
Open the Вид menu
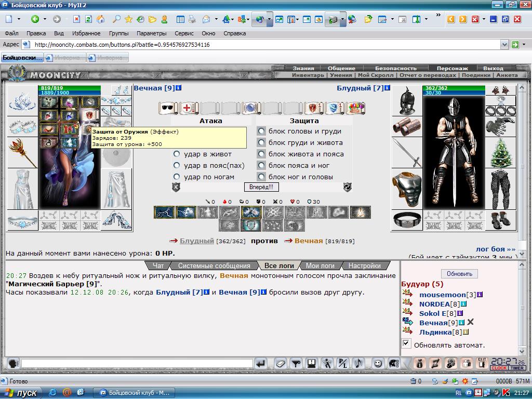[x=59, y=33]
